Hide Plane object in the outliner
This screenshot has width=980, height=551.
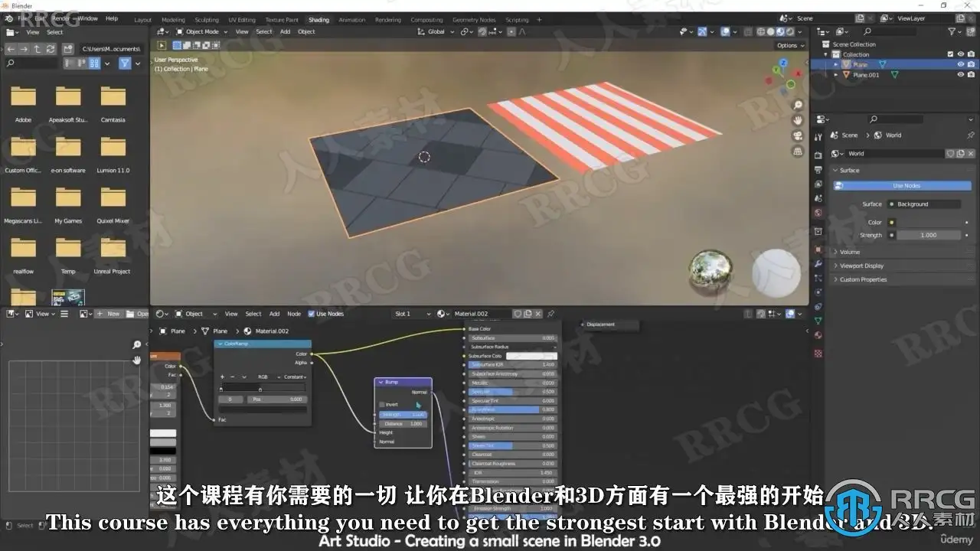coord(960,65)
